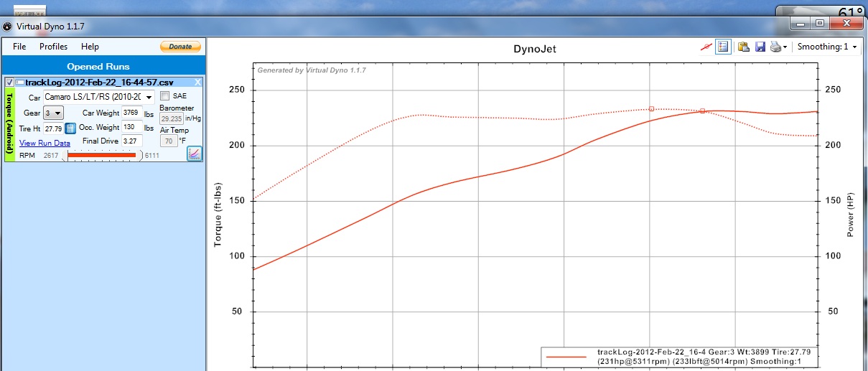Click the Power (HP) axis label
Screen dimensions: 868x371
coord(850,215)
